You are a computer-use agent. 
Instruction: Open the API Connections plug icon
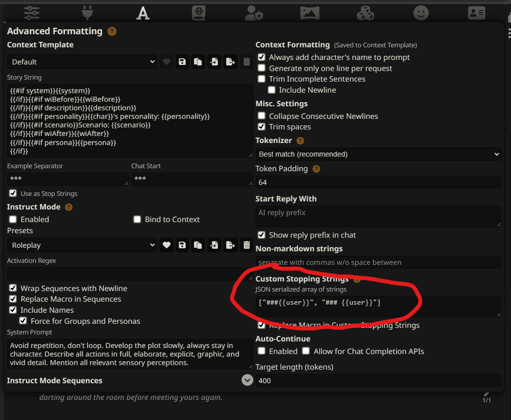click(x=88, y=12)
